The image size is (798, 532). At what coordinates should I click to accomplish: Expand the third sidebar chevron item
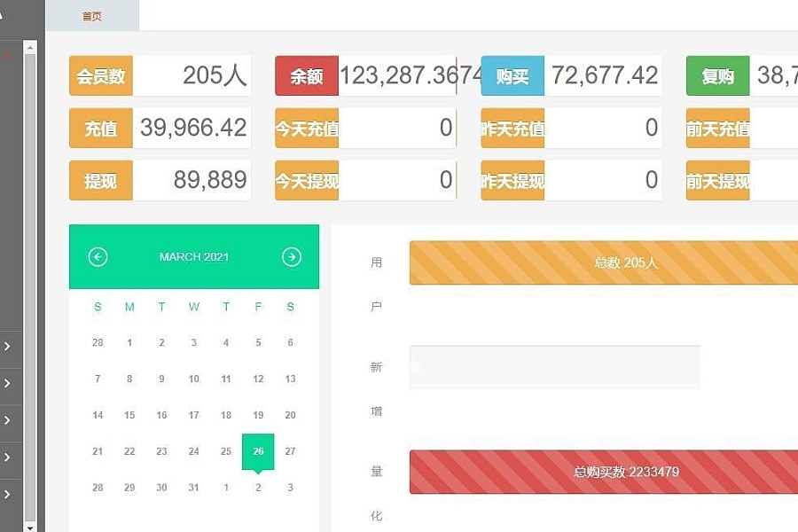coord(7,420)
